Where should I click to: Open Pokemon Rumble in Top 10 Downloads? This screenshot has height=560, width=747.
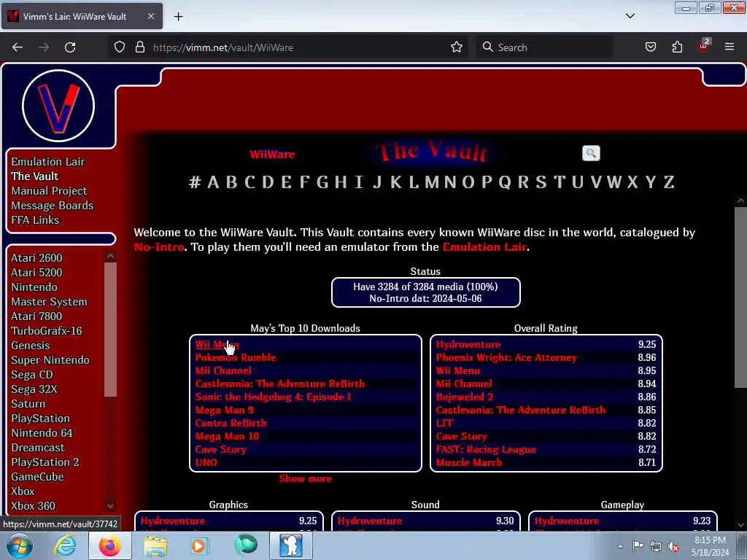pos(236,357)
